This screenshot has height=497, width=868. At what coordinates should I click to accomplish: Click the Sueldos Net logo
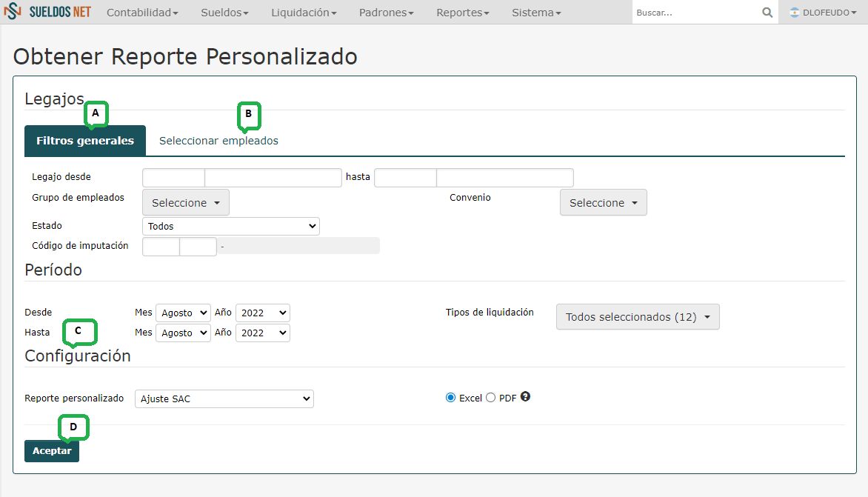click(x=48, y=13)
